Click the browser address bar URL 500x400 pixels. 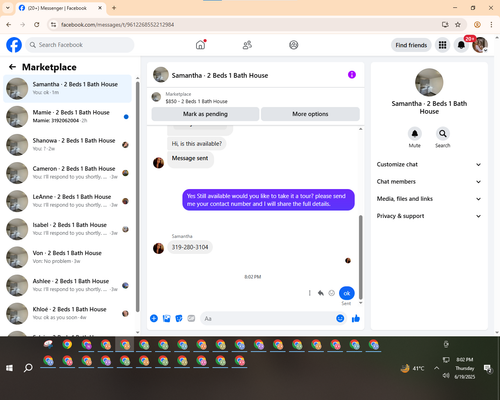117,24
